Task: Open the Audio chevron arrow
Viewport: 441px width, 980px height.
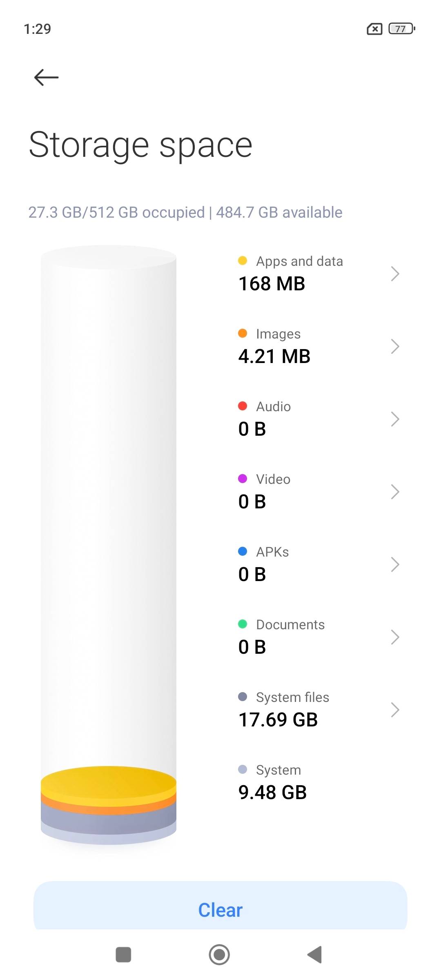Action: coord(394,419)
